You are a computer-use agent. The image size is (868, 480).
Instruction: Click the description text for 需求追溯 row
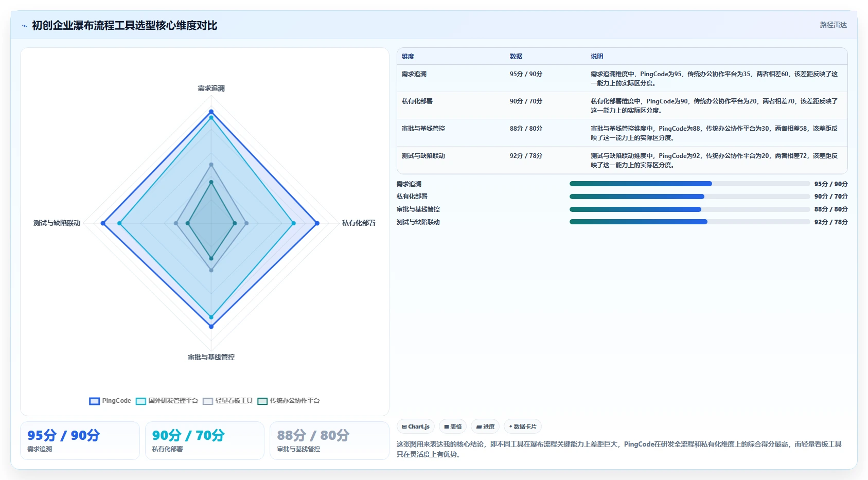coord(714,79)
